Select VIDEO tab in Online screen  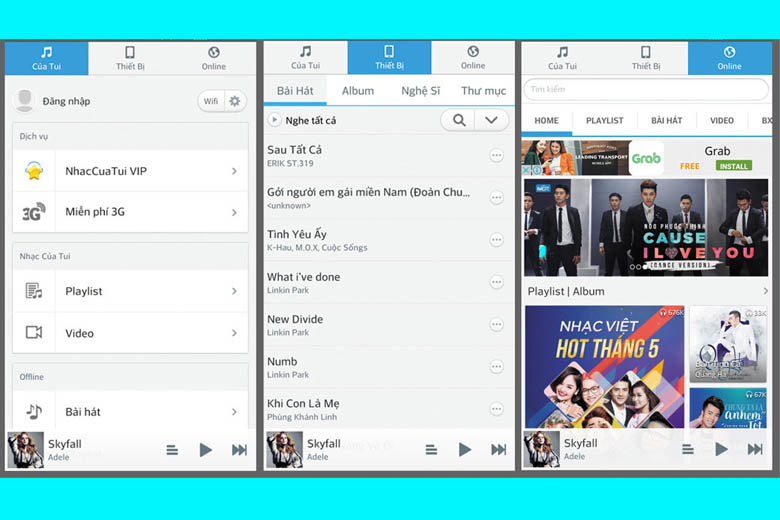(x=722, y=120)
